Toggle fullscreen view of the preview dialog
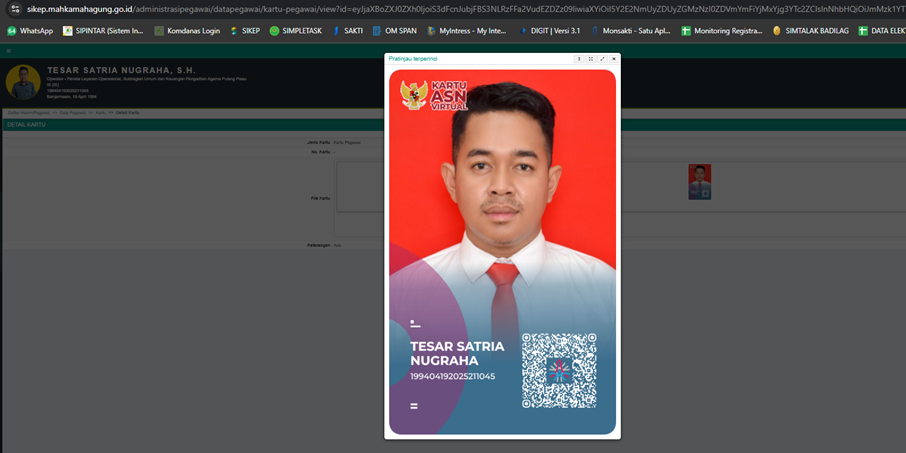The image size is (906, 453). pyautogui.click(x=602, y=59)
